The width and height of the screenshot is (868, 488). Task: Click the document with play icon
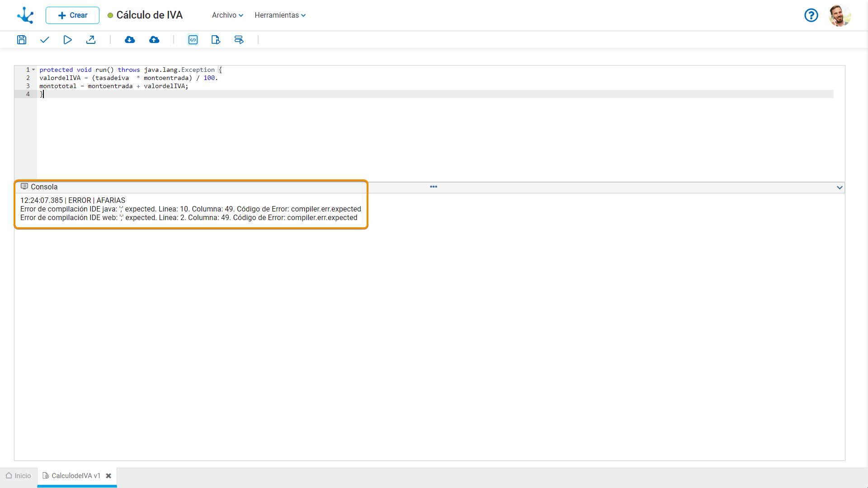[216, 40]
